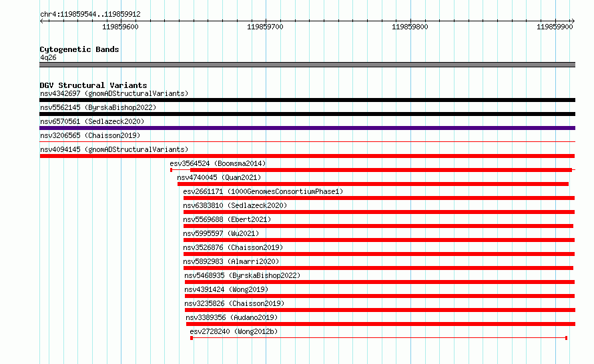Open variant nsv3235826 (Chaisson2019)
This screenshot has height=364, width=594.
tap(234, 303)
